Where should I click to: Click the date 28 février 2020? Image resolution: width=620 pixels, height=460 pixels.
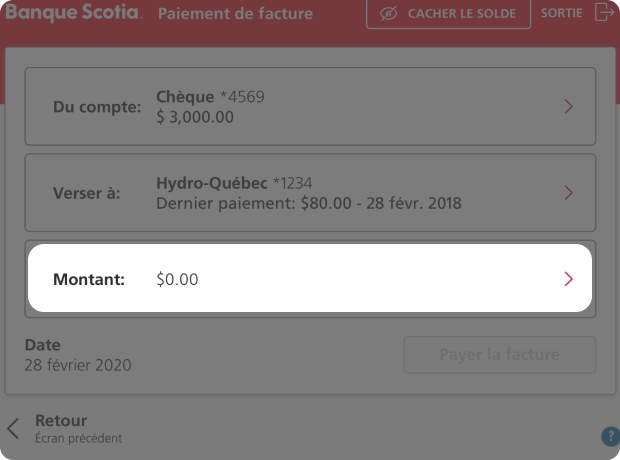(78, 365)
